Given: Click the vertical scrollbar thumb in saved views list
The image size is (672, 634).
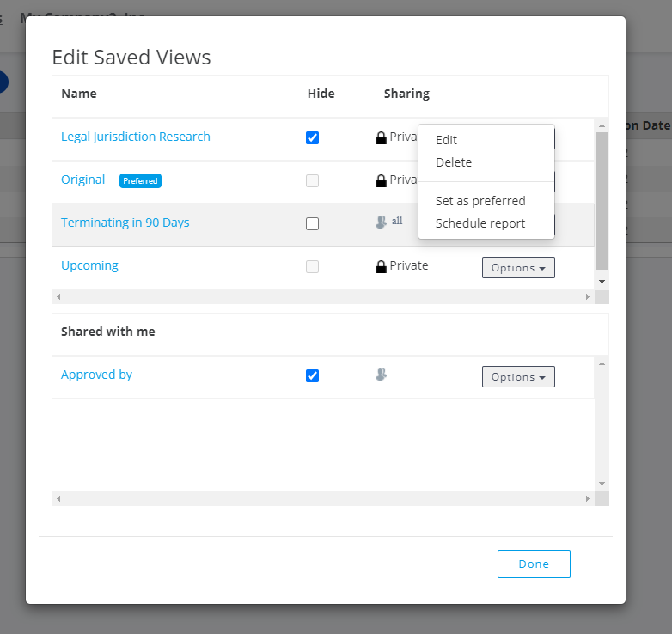Looking at the screenshot, I should click(602, 201).
